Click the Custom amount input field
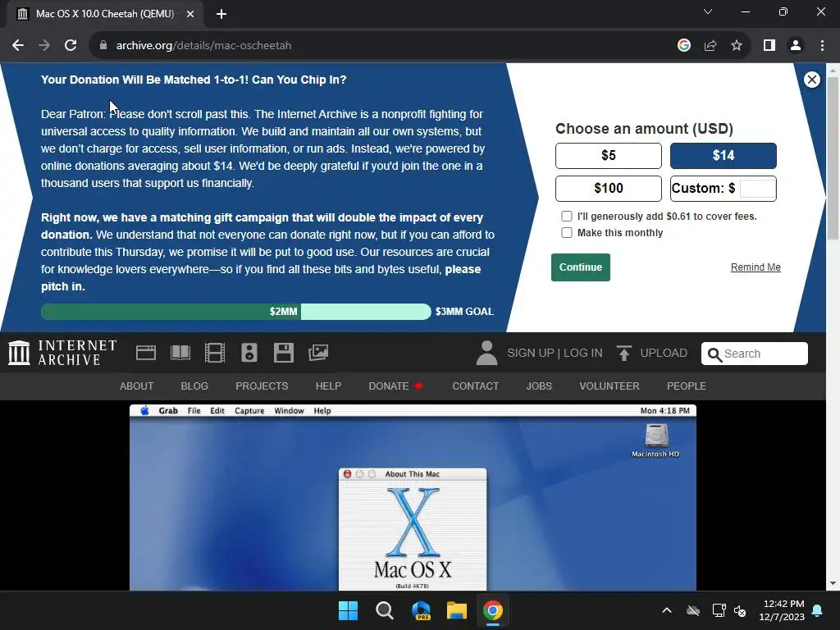This screenshot has width=840, height=630. click(x=757, y=189)
